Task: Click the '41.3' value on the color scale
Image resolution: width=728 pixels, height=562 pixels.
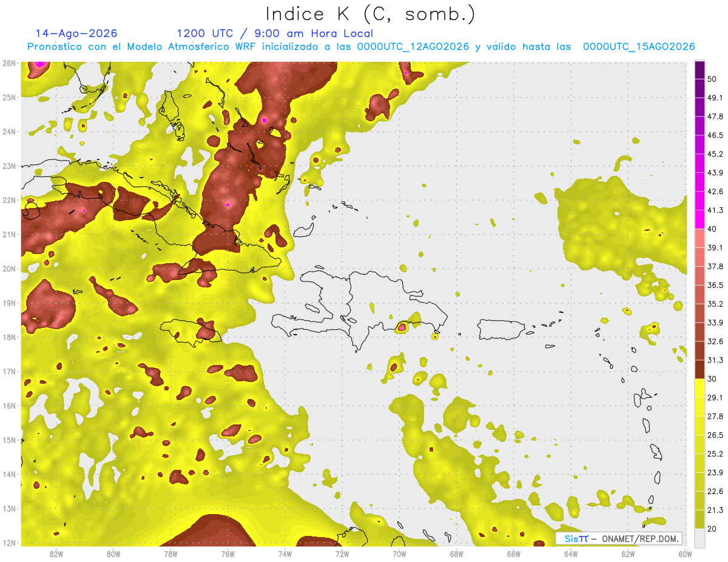Action: point(715,210)
